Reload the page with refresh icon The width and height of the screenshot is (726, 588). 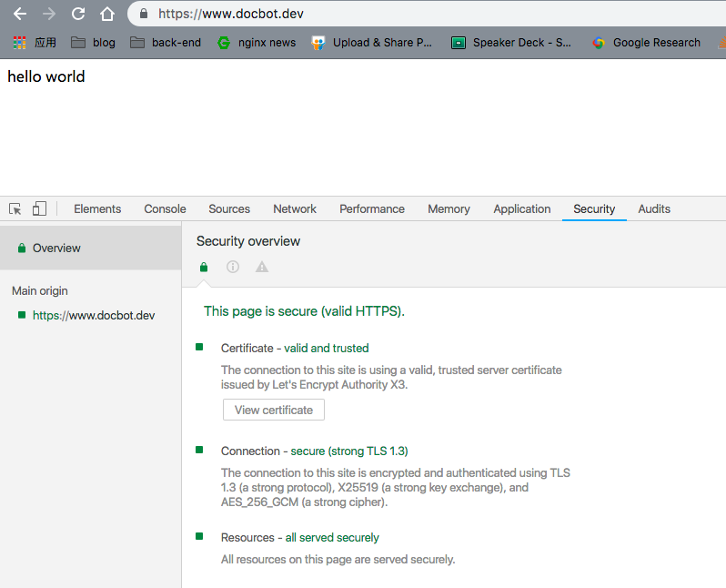click(x=78, y=14)
